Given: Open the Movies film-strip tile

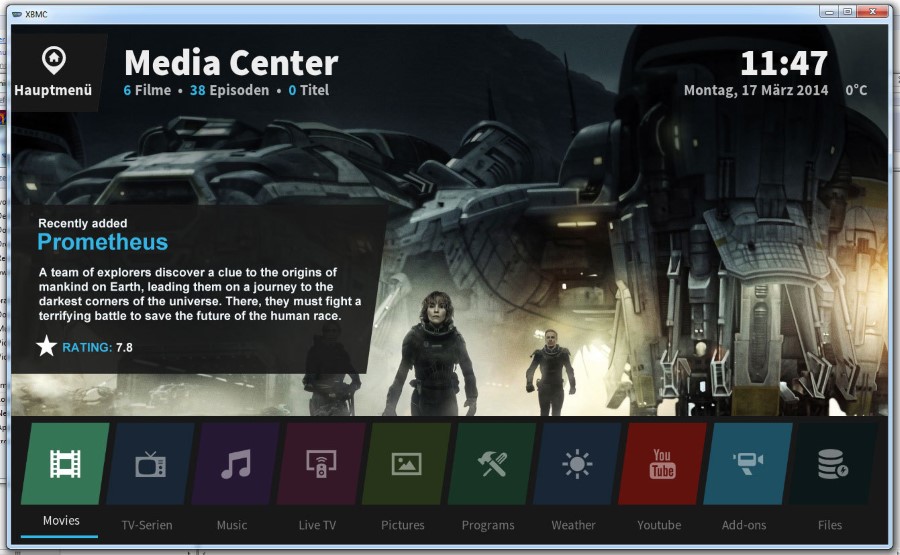Looking at the screenshot, I should point(65,464).
